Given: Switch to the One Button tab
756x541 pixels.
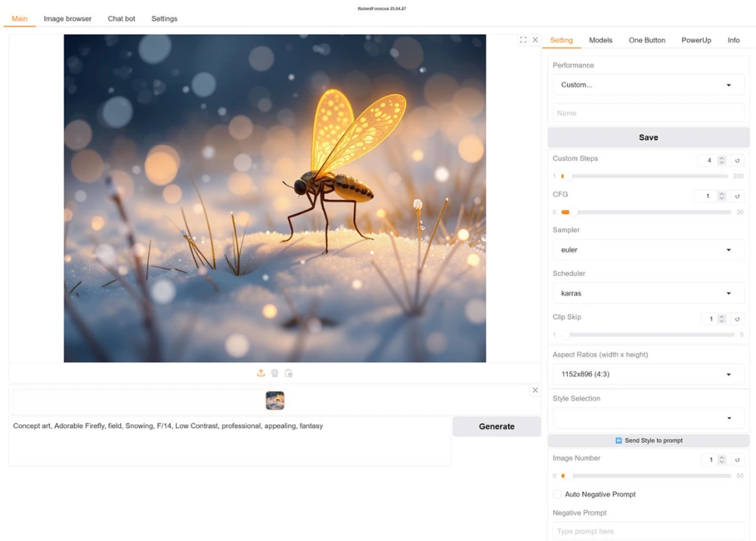Looking at the screenshot, I should (647, 41).
